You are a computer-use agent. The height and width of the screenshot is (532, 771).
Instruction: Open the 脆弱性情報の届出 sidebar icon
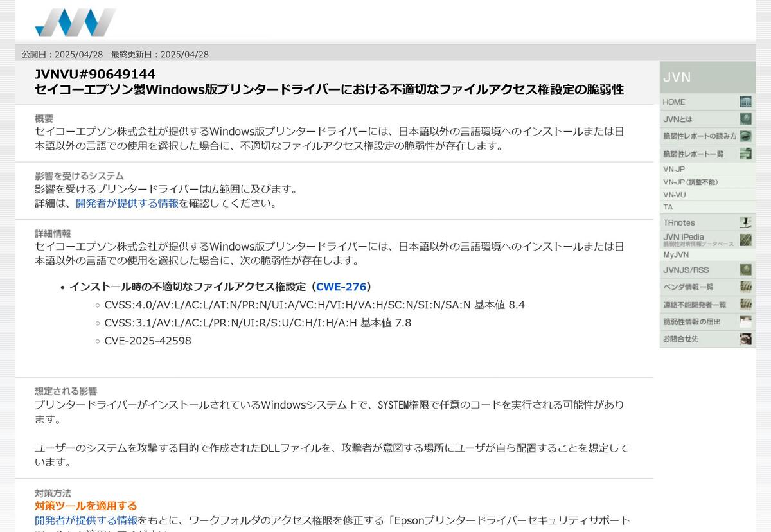click(x=745, y=322)
